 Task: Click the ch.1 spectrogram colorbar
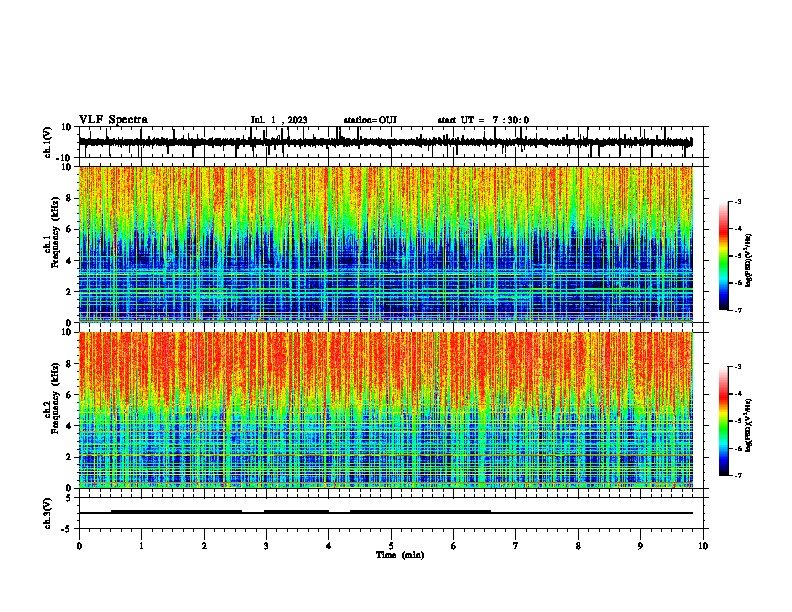tap(723, 256)
